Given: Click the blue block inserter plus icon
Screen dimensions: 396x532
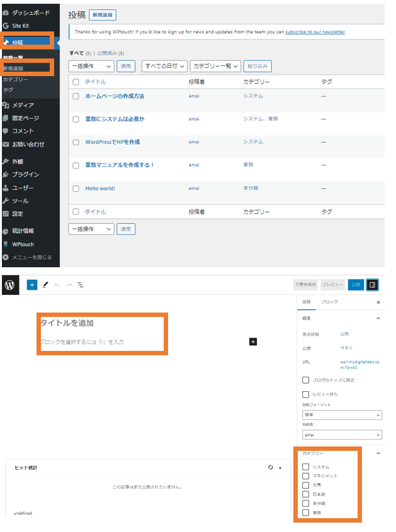Looking at the screenshot, I should 32,285.
